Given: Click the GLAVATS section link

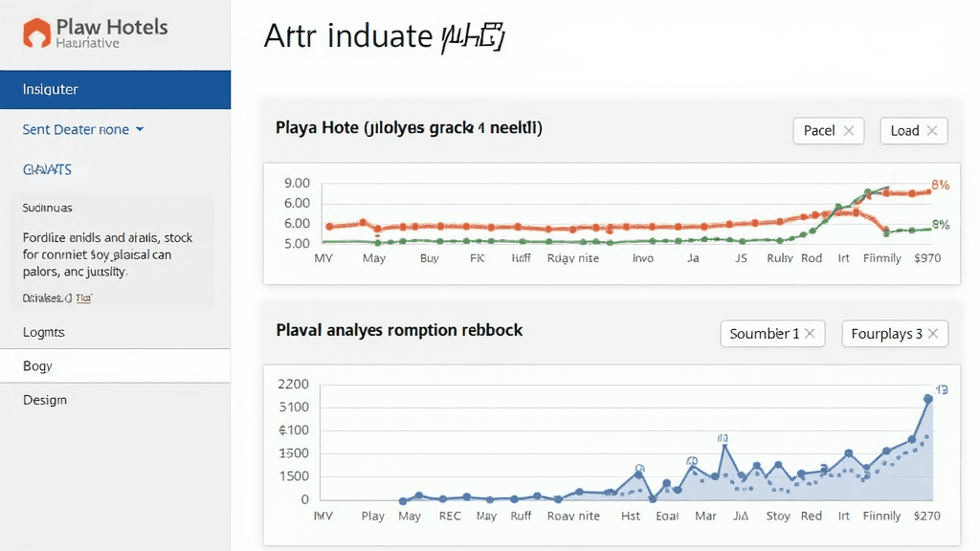Looking at the screenshot, I should [x=47, y=169].
